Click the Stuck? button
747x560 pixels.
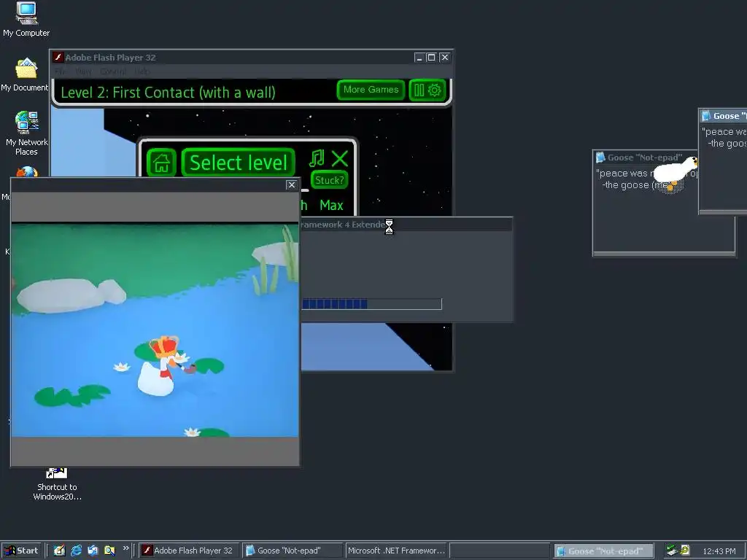[329, 180]
